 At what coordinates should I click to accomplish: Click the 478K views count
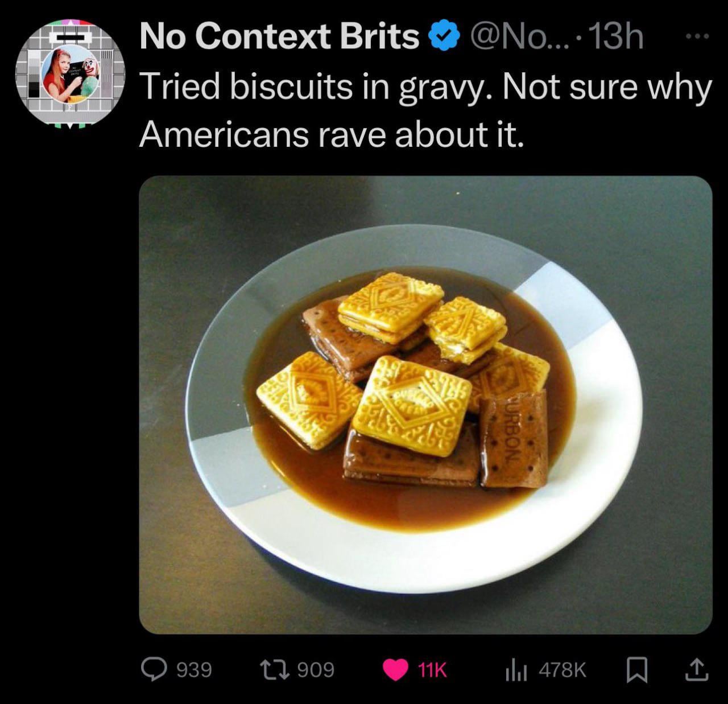point(562,670)
